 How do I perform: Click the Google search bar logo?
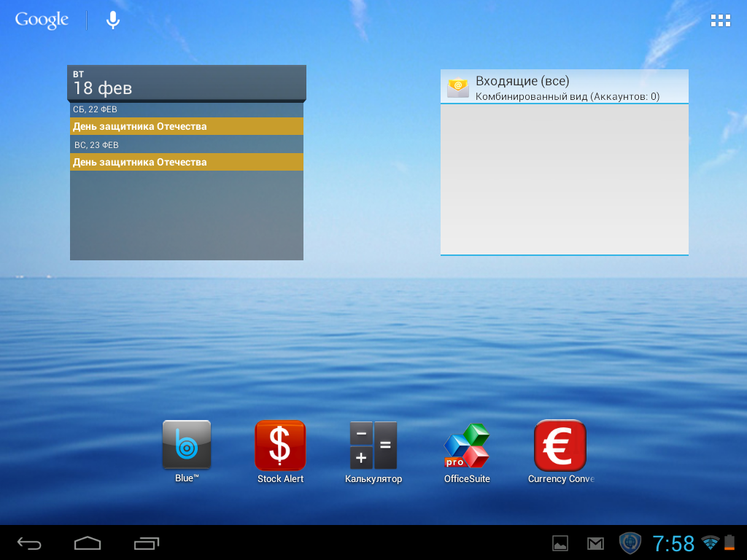pos(42,20)
